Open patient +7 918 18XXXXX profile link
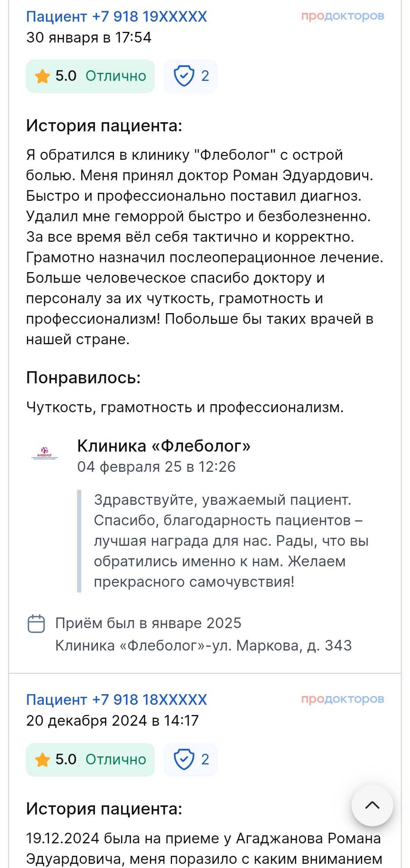This screenshot has height=868, width=410. 116,699
